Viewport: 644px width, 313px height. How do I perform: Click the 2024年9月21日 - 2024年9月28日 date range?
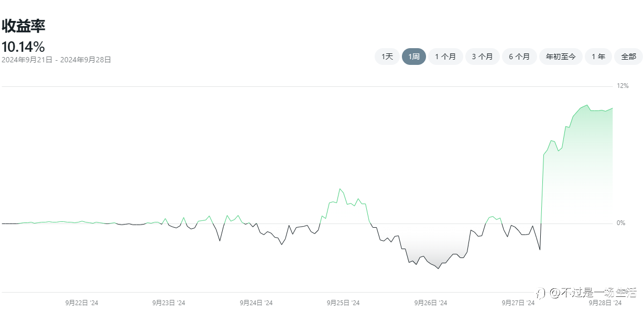coord(57,60)
